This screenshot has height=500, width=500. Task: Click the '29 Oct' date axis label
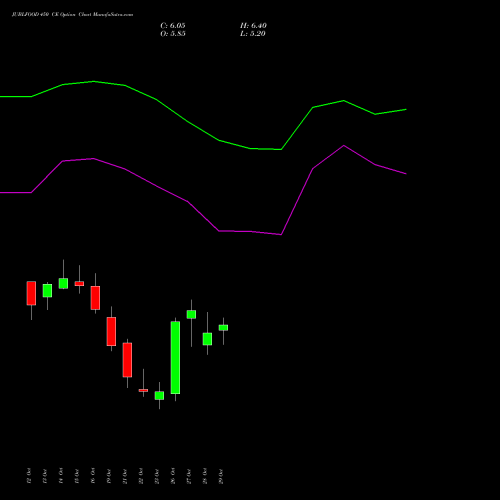coord(221,476)
